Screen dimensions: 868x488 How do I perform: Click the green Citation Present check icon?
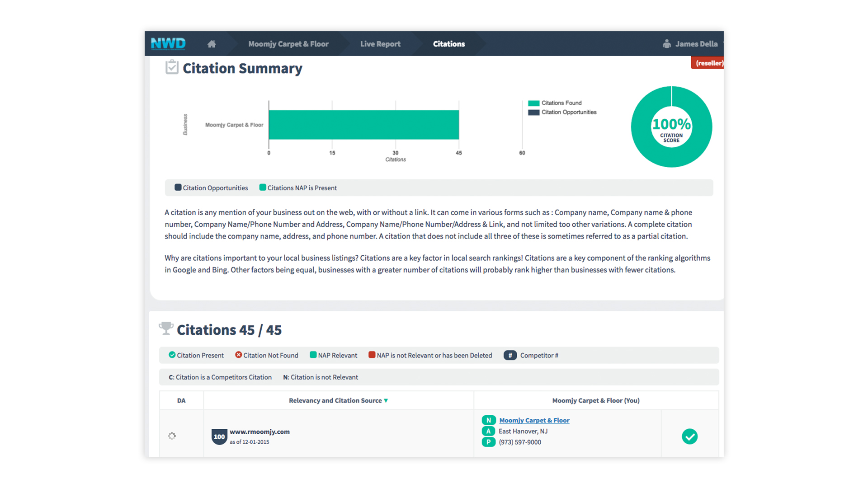172,355
